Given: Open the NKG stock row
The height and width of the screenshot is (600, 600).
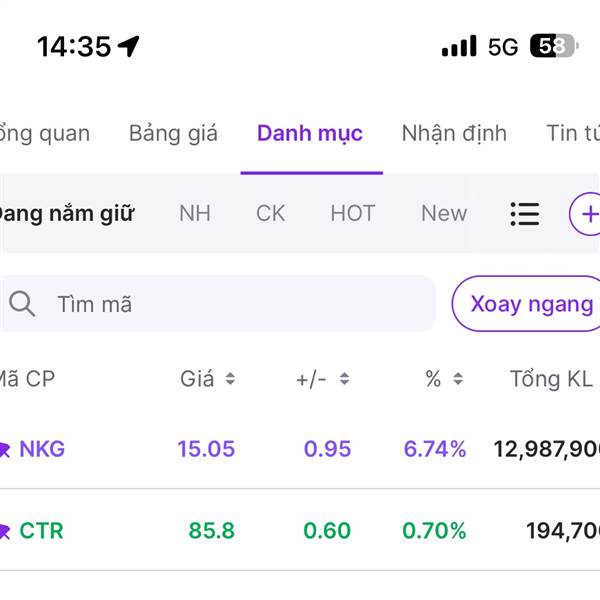Looking at the screenshot, I should [x=300, y=449].
